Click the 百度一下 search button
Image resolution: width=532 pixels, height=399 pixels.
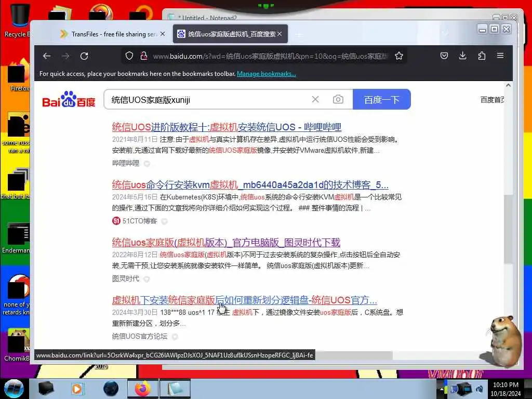(x=382, y=99)
